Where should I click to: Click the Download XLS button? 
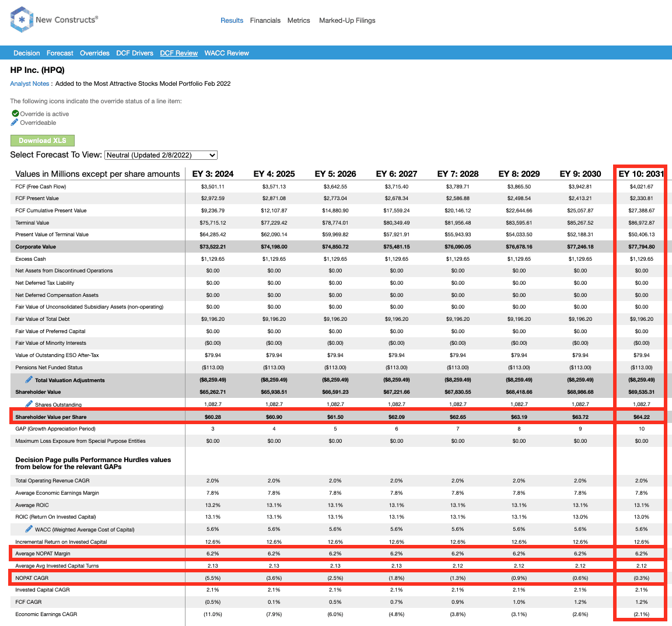pyautogui.click(x=43, y=141)
